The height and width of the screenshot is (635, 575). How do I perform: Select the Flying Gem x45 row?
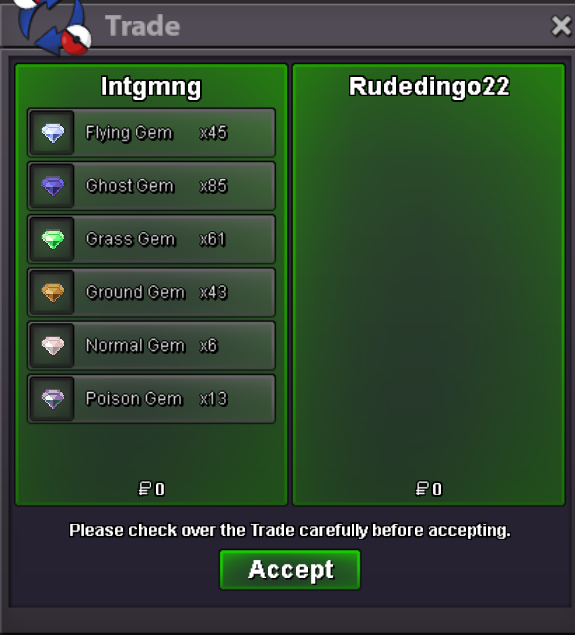click(151, 133)
